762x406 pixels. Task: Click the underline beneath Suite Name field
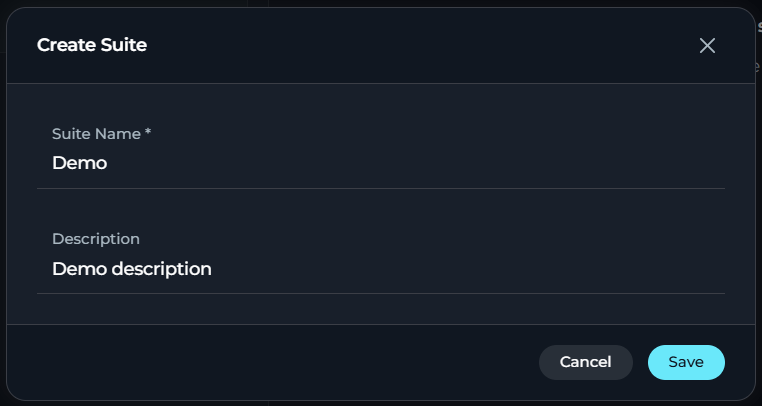pyautogui.click(x=381, y=188)
